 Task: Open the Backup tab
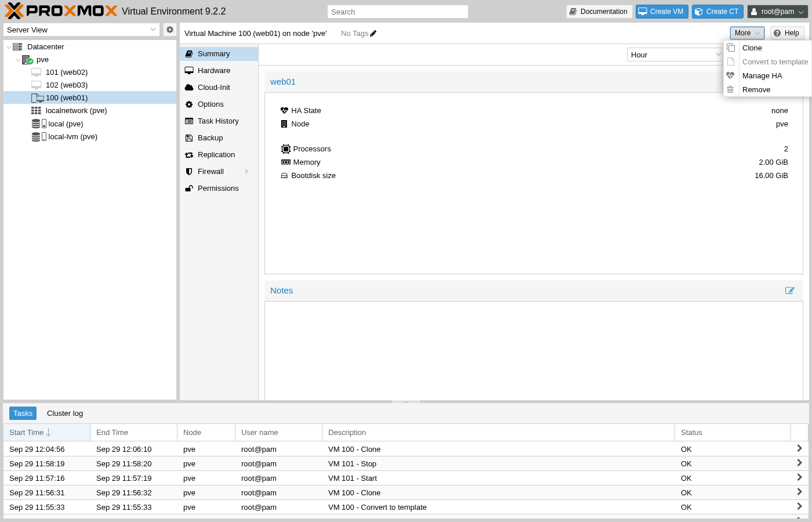[219, 138]
